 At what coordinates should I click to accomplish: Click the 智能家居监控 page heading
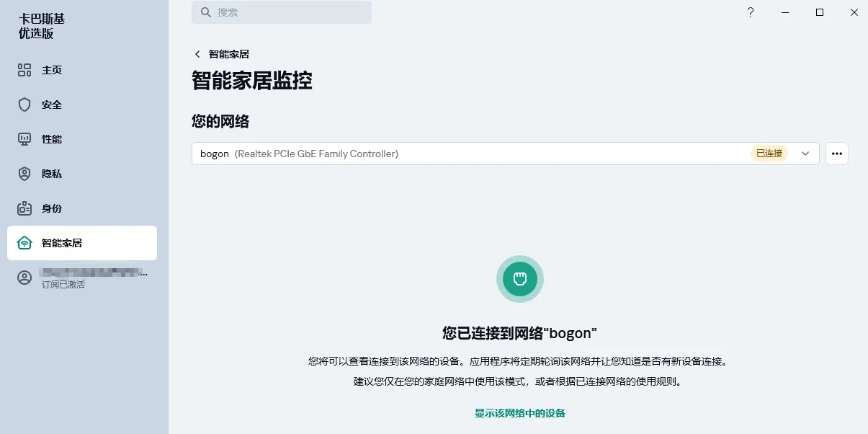tap(252, 80)
